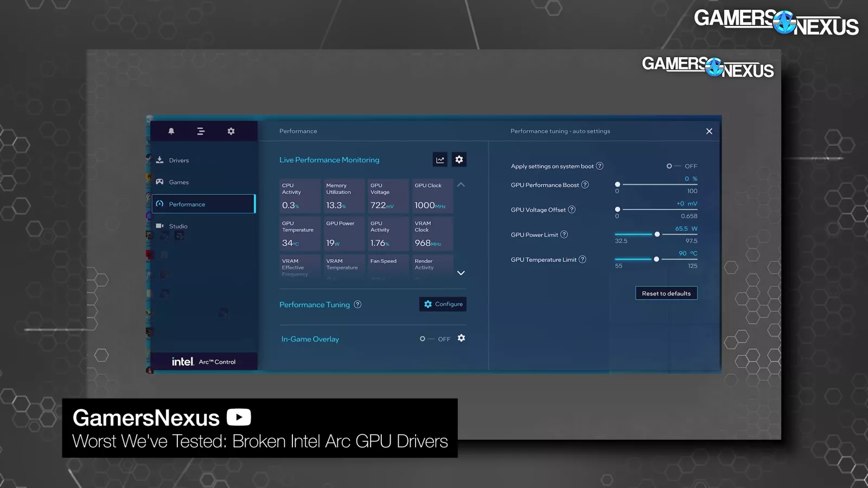Screen dimensions: 868x488
Task: Open Live Performance Monitoring settings gear
Action: tap(459, 159)
